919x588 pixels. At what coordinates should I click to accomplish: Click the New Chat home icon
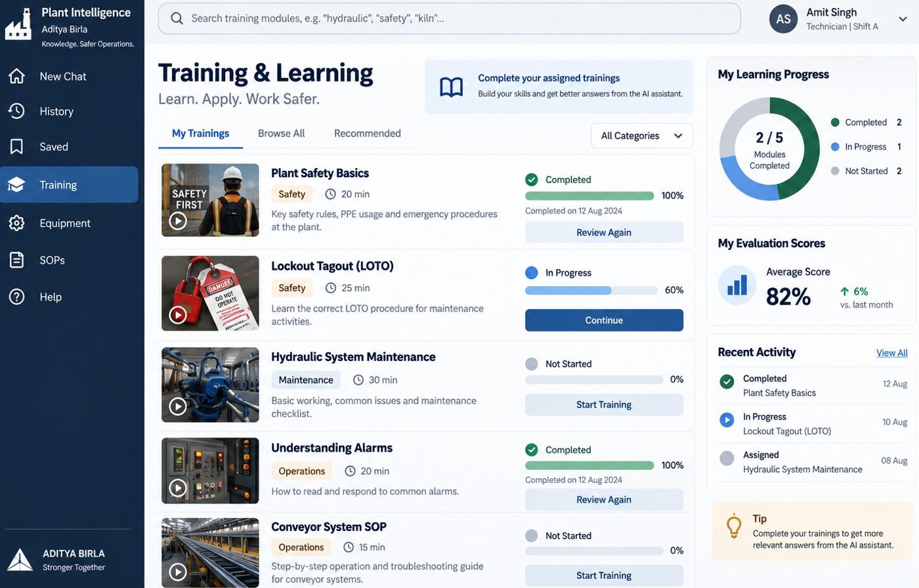(x=17, y=76)
